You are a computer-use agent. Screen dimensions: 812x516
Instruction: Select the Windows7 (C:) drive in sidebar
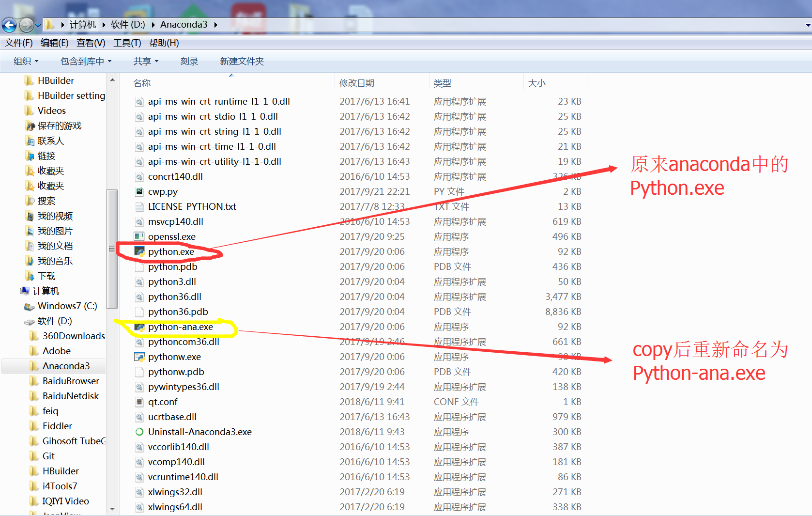(x=65, y=306)
